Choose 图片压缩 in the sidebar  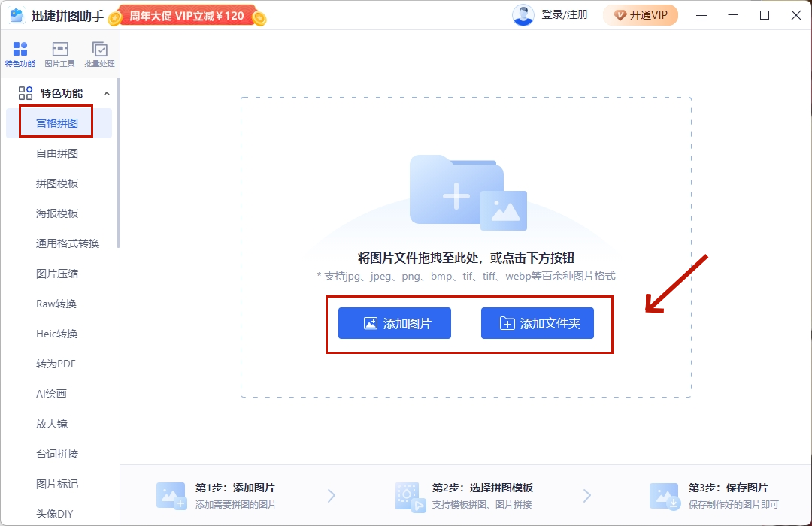(57, 274)
